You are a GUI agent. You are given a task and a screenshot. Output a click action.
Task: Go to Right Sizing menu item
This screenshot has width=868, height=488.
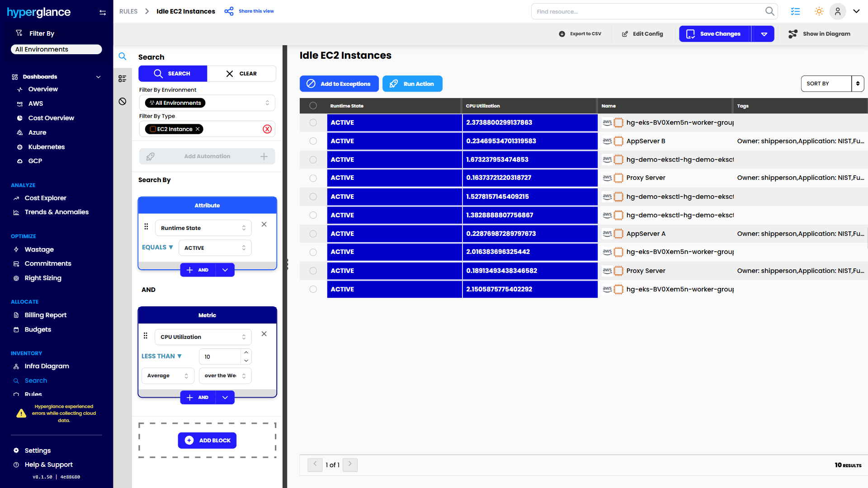coord(43,278)
